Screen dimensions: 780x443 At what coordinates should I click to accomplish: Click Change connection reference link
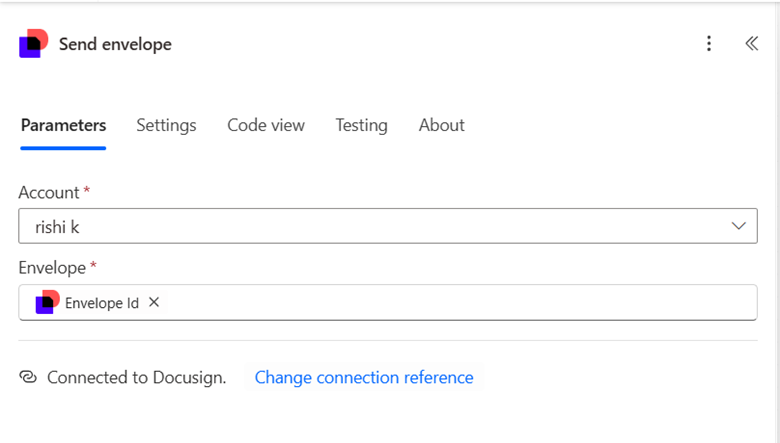point(364,377)
